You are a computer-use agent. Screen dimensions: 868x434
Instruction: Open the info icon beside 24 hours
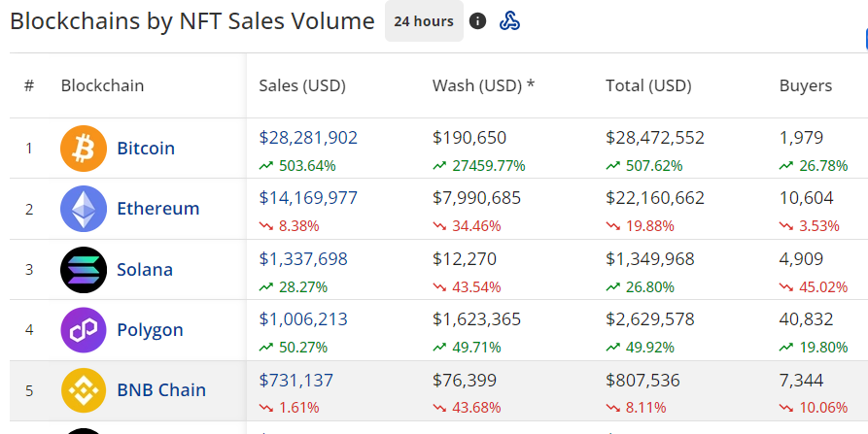(x=477, y=21)
